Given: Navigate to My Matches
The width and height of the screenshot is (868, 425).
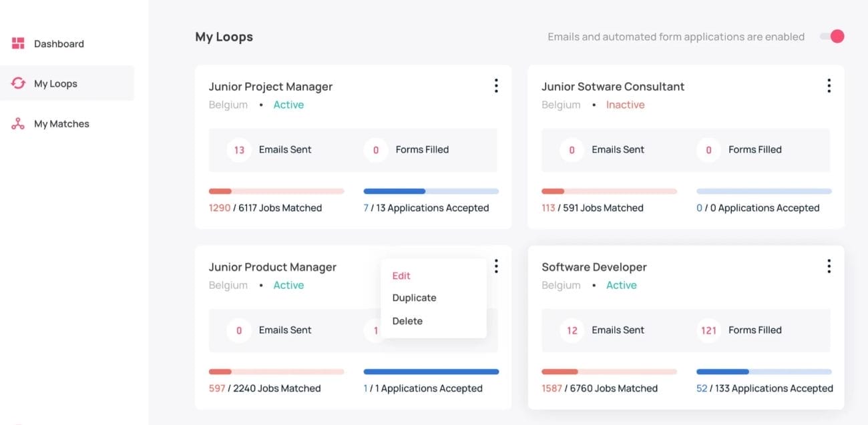Looking at the screenshot, I should 61,123.
